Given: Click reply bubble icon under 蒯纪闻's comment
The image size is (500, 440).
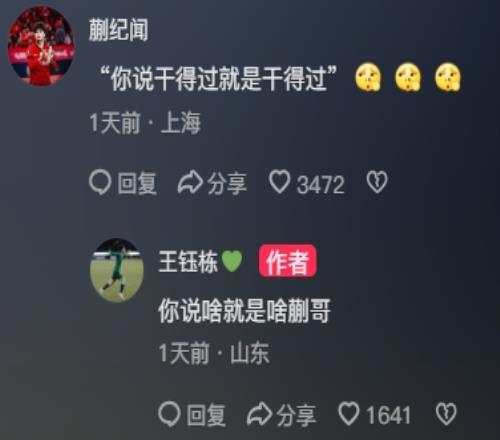Looking at the screenshot, I should (x=100, y=182).
